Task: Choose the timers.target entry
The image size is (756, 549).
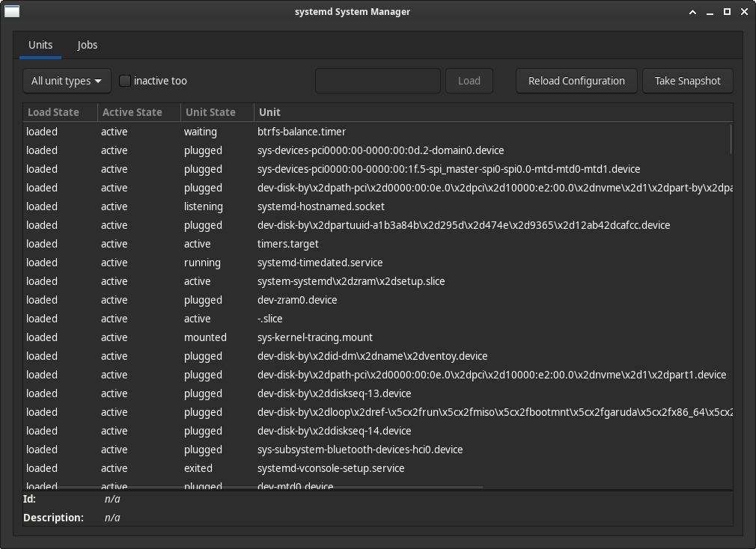Action: click(x=288, y=244)
